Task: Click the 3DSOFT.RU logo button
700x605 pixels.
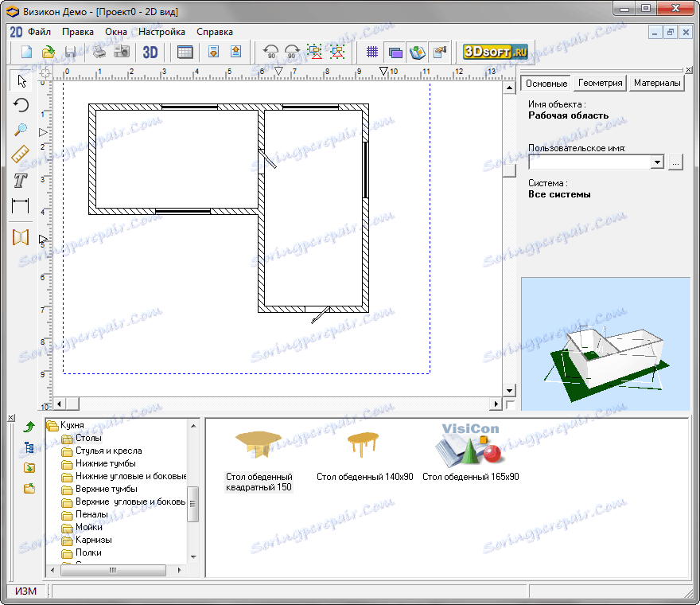Action: click(x=496, y=53)
